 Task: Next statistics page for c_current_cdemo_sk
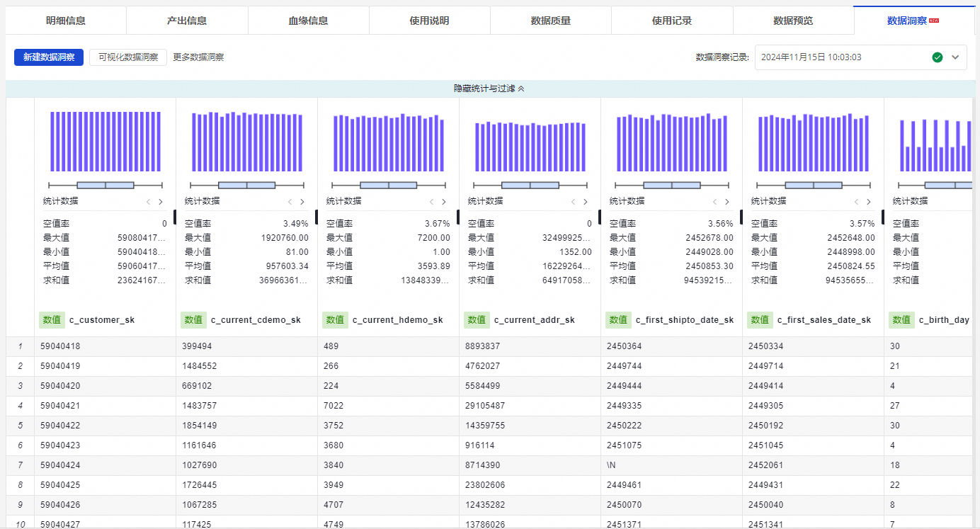click(302, 201)
